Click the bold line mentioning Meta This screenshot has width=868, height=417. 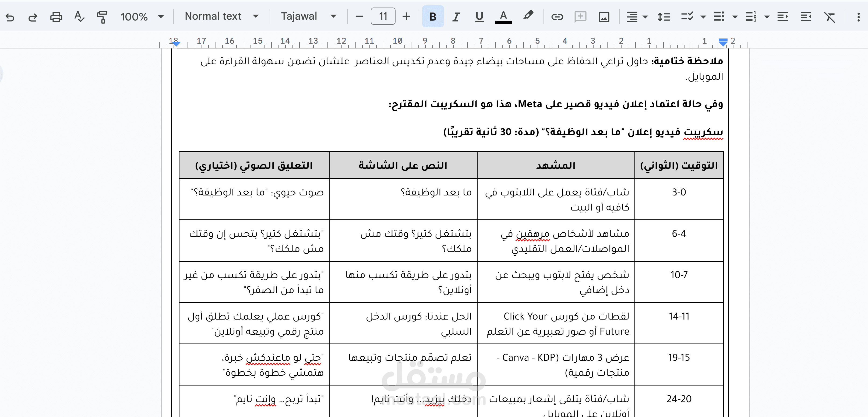556,104
